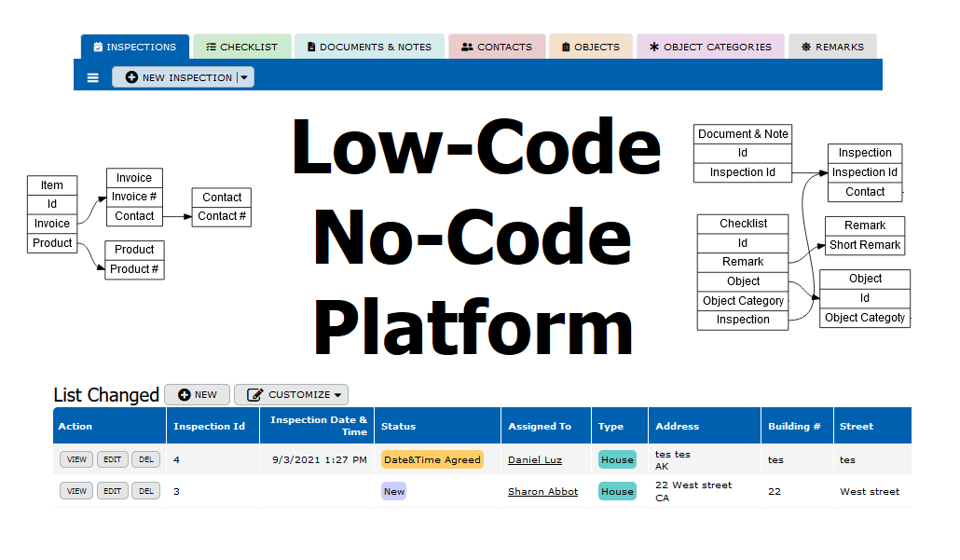Expand the New Inspection dropdown arrow
Viewport: 960px width, 560px height.
point(242,77)
